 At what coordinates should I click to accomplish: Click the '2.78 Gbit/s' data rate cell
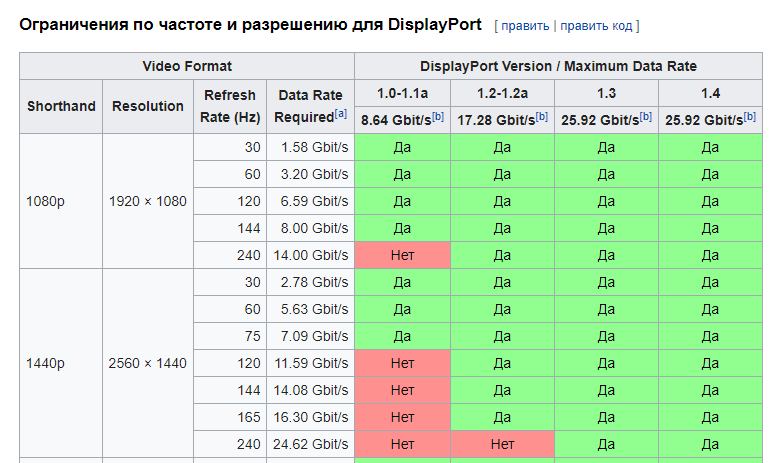(x=311, y=282)
